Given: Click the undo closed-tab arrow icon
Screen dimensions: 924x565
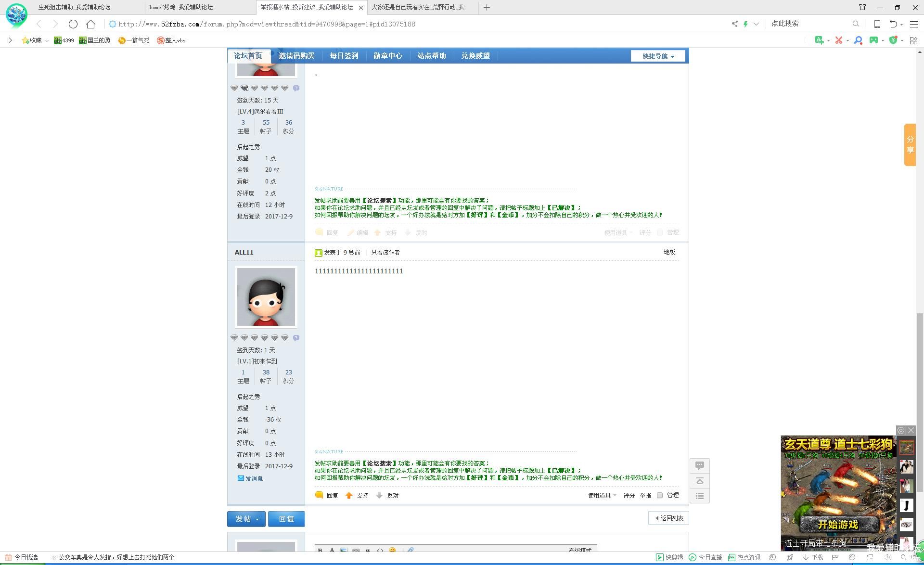Looking at the screenshot, I should 894,24.
